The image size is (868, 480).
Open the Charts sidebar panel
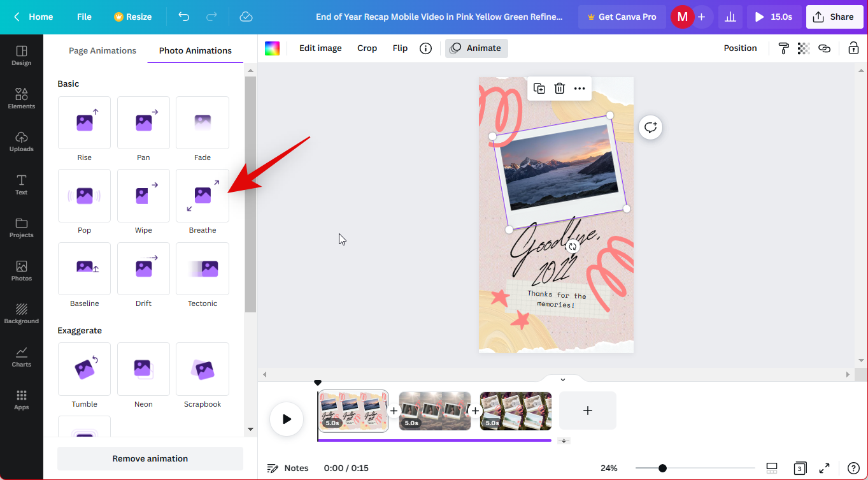click(21, 356)
